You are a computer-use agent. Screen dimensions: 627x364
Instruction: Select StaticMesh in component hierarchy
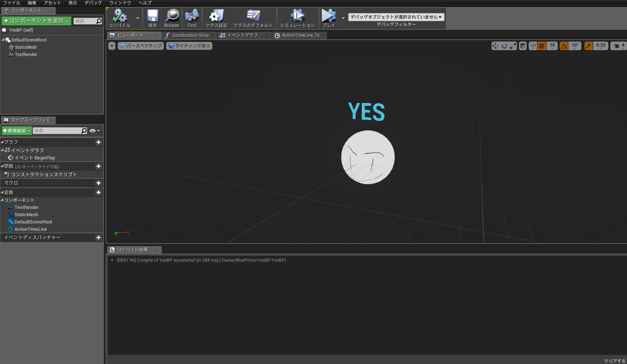point(26,47)
